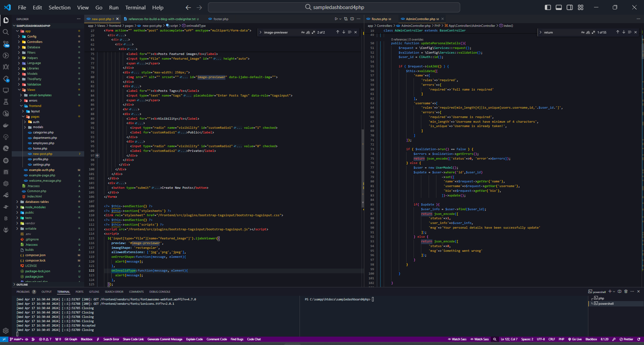Screen dimensions: 644x345
Task: Run the new-post.php file with the play icon
Action: pyautogui.click(x=336, y=19)
